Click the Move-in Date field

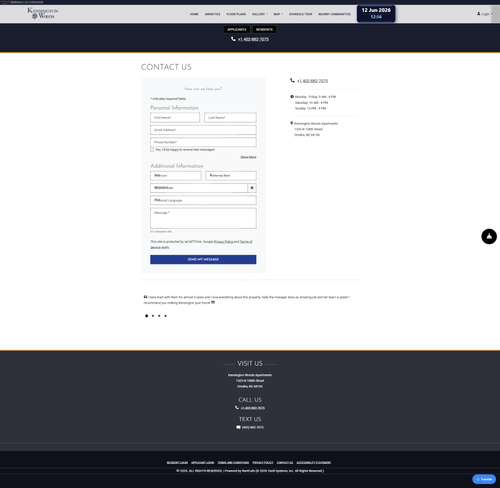point(199,188)
